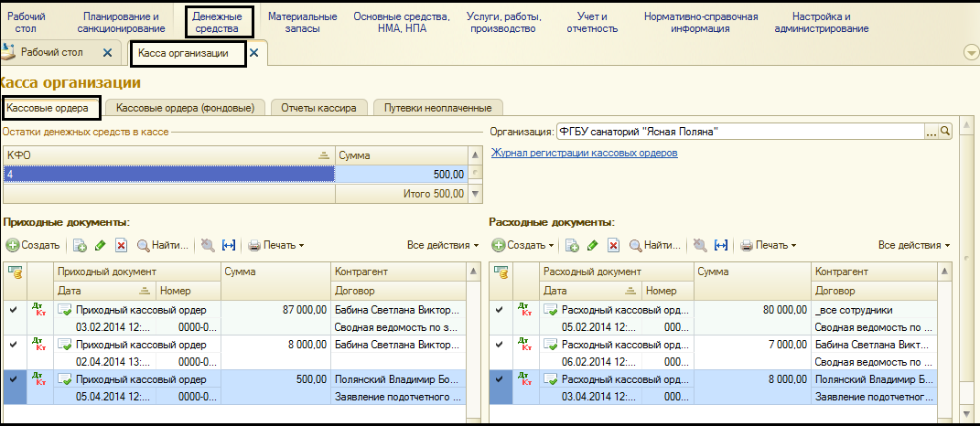Expand Все действия menu for expense documents
The height and width of the screenshot is (426, 980).
tap(913, 245)
